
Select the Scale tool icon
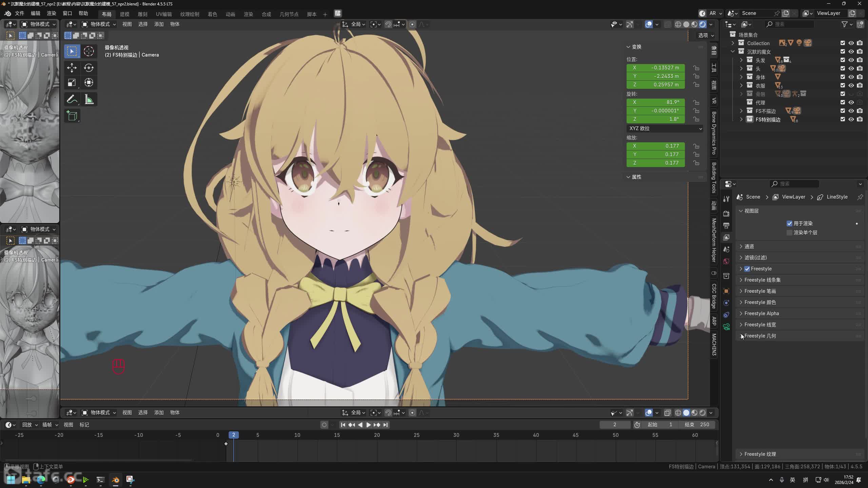coord(72,83)
